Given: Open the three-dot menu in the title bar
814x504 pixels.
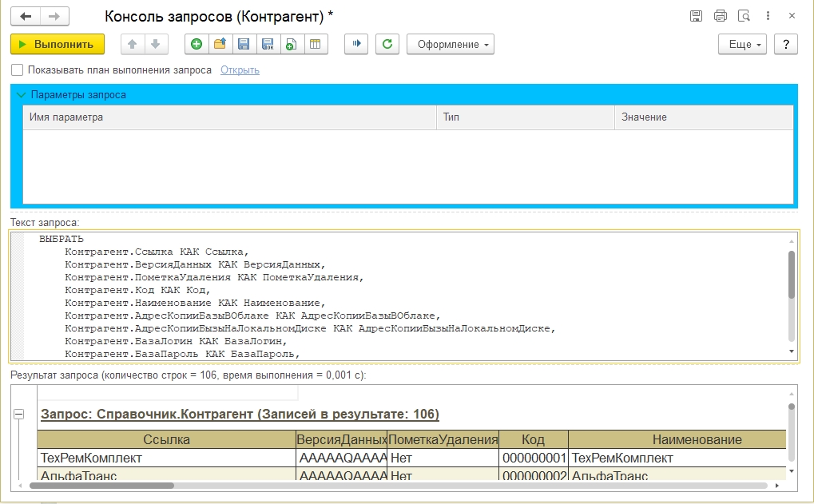Looking at the screenshot, I should [x=768, y=16].
